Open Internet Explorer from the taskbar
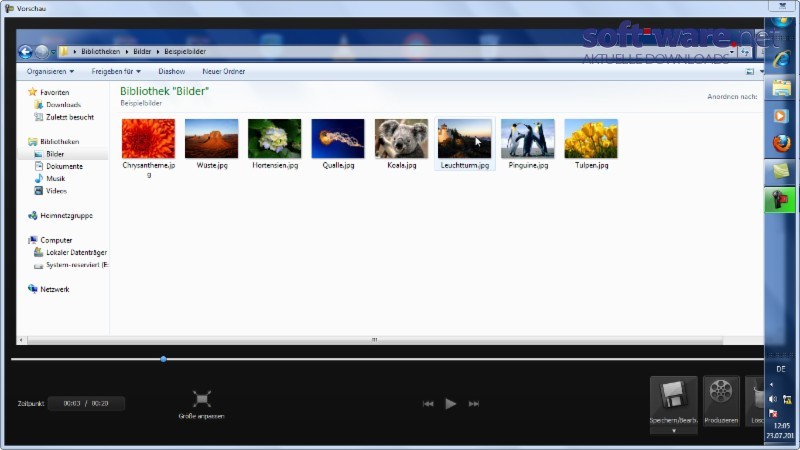Image resolution: width=800 pixels, height=450 pixels. tap(781, 60)
